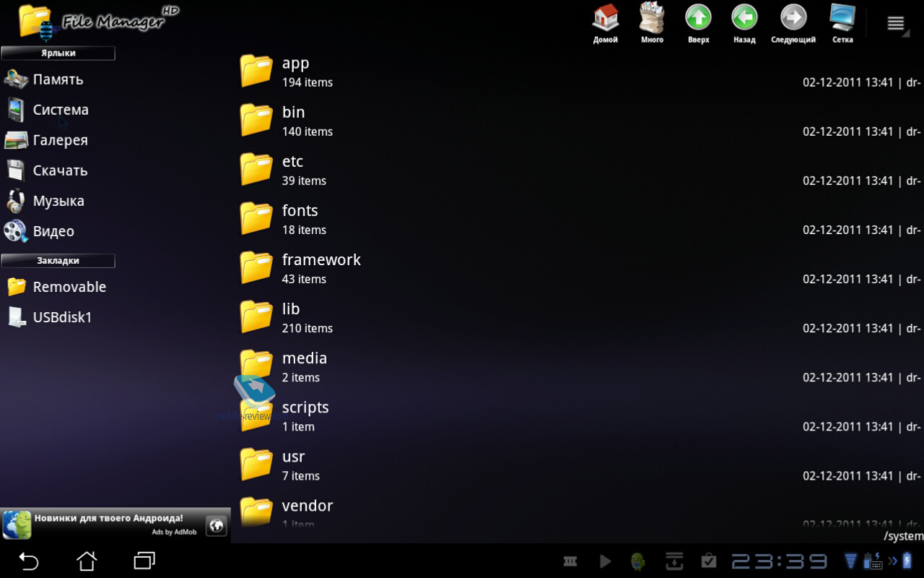The height and width of the screenshot is (578, 924).
Task: Select the Закладки section header
Action: [58, 261]
